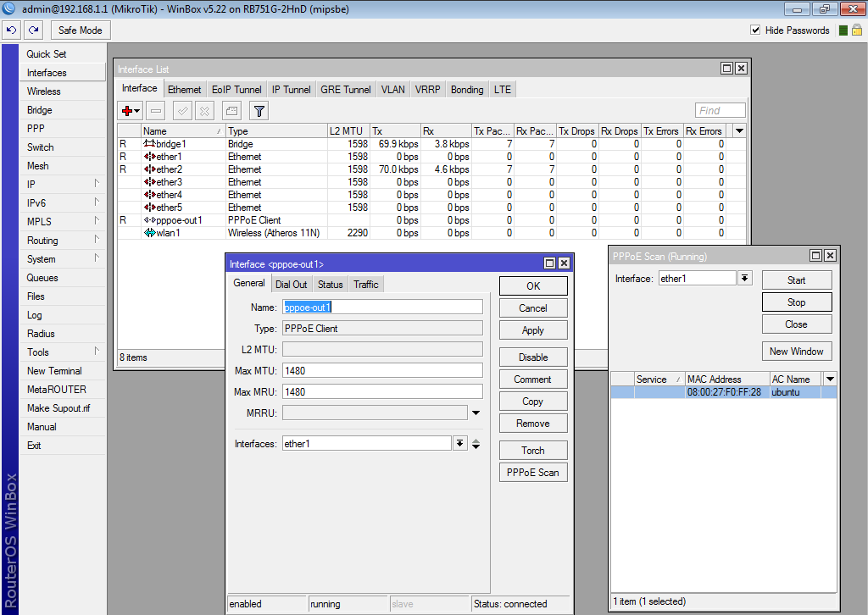Expand the System submenu

pos(97,258)
